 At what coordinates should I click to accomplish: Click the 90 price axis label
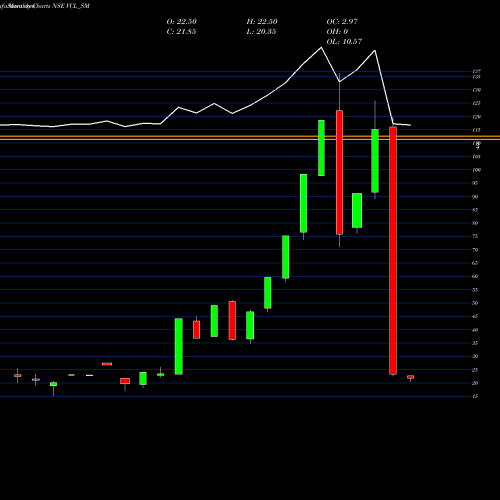[475, 197]
